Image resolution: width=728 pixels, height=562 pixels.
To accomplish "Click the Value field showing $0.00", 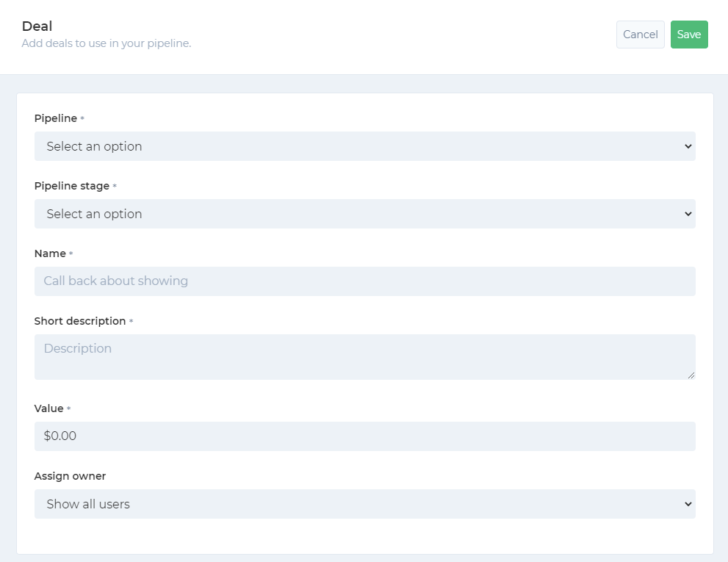I will coord(365,436).
